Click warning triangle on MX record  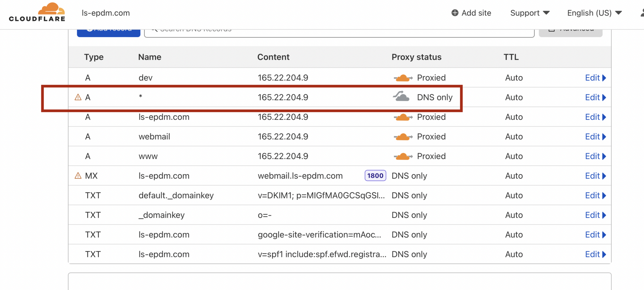pos(78,175)
